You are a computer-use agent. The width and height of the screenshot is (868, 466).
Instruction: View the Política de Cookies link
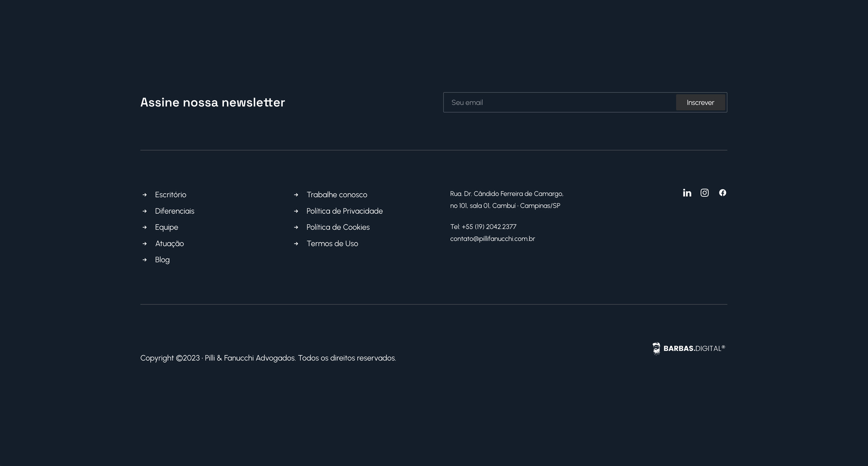(338, 227)
